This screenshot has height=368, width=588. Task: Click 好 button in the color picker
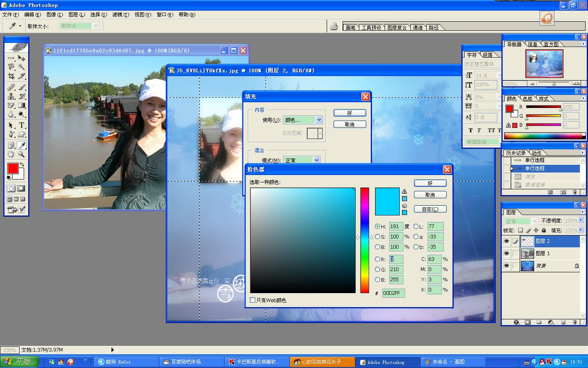click(430, 183)
